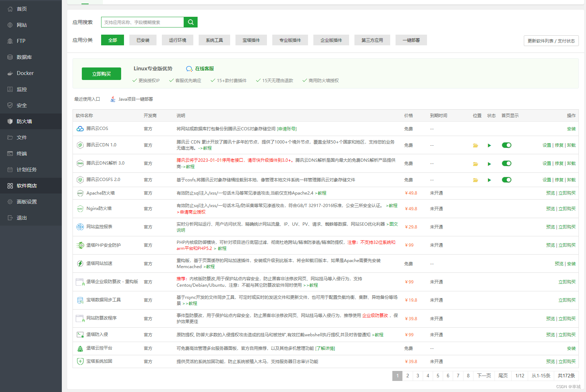Click the status play icon for 腾讯云DNS解析 3.0
The width and height of the screenshot is (586, 392).
[x=489, y=164]
